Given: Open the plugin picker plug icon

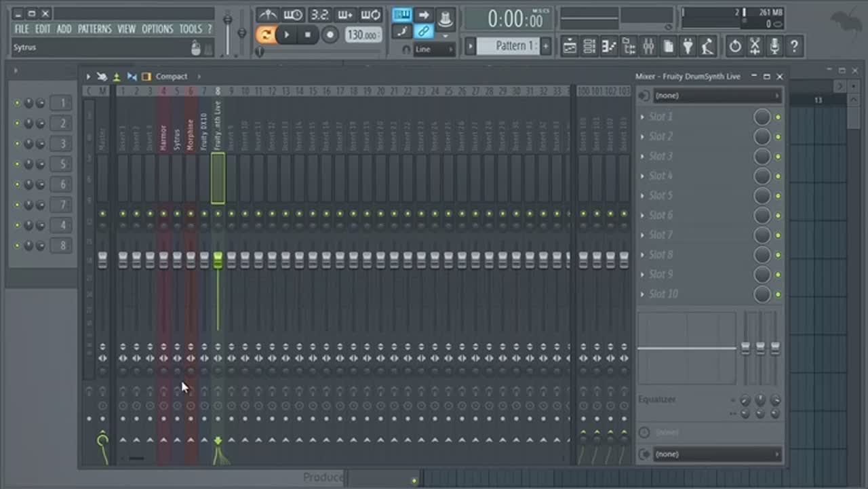Looking at the screenshot, I should pyautogui.click(x=688, y=46).
